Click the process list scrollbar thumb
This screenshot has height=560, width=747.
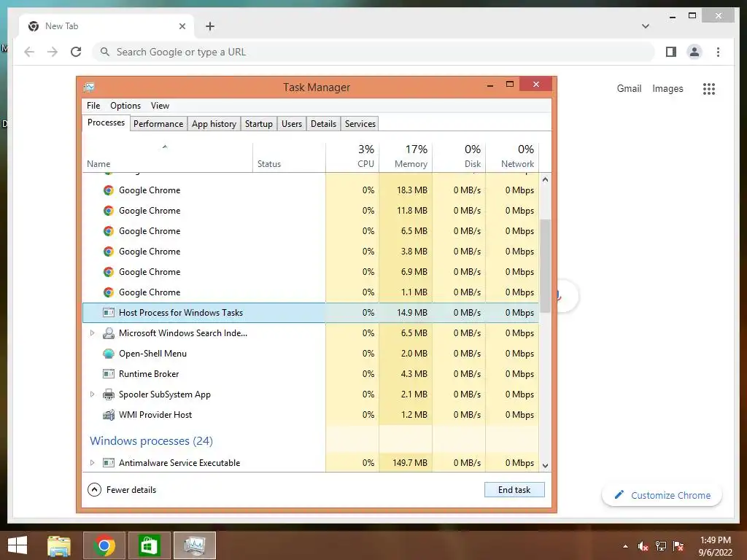click(545, 265)
